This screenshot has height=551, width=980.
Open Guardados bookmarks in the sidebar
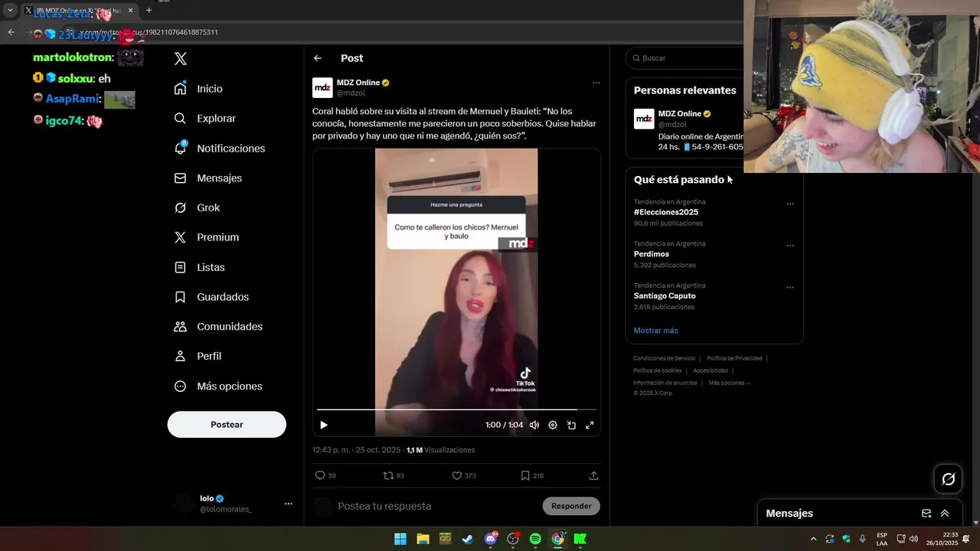(211, 297)
